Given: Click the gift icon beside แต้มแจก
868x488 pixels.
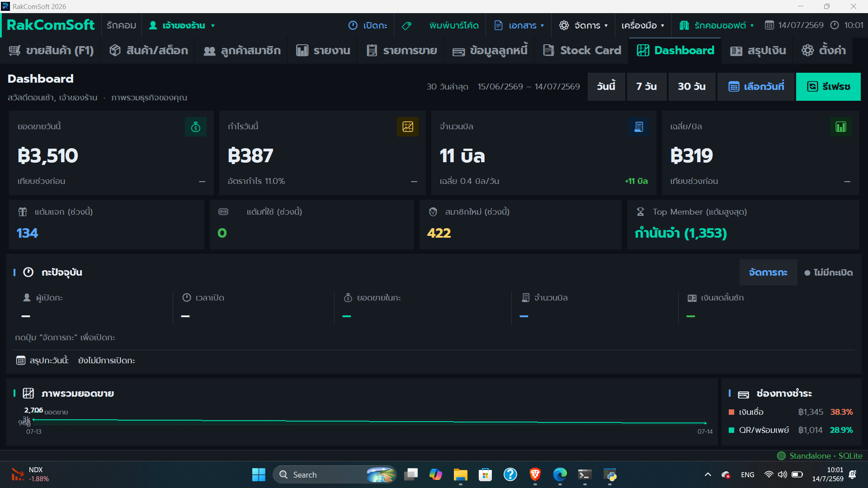Looking at the screenshot, I should tap(23, 212).
